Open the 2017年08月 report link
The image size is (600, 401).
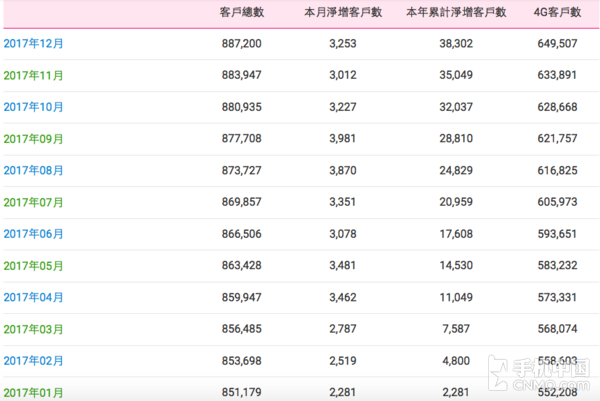(x=34, y=171)
